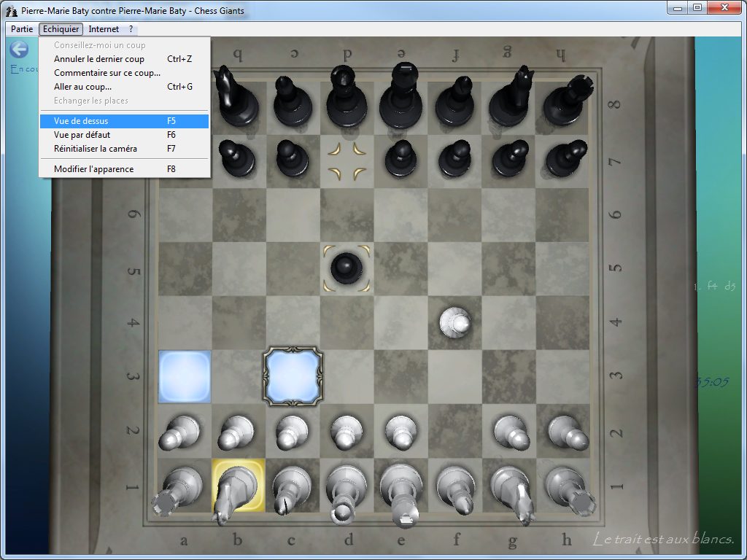
Task: Click Aller au coup... entry
Action: pyautogui.click(x=82, y=87)
